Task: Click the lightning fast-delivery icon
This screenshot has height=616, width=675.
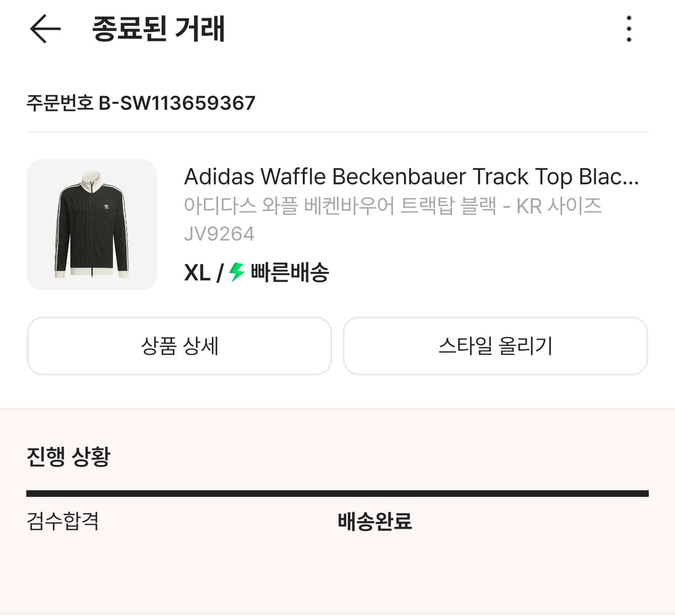Action: click(236, 272)
